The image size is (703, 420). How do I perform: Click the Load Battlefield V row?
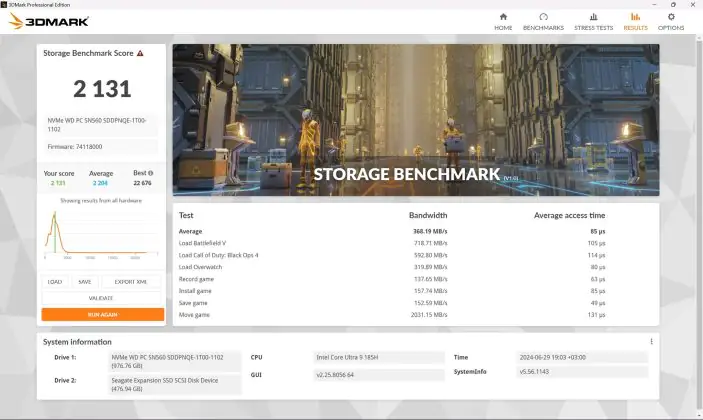pyautogui.click(x=392, y=243)
